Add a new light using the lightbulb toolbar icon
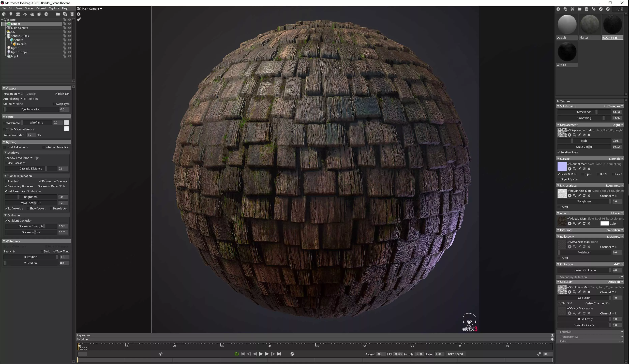 pyautogui.click(x=11, y=14)
